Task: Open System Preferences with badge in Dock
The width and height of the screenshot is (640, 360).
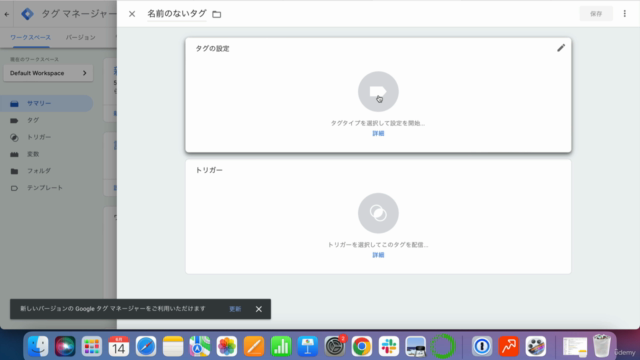Action: (x=335, y=346)
